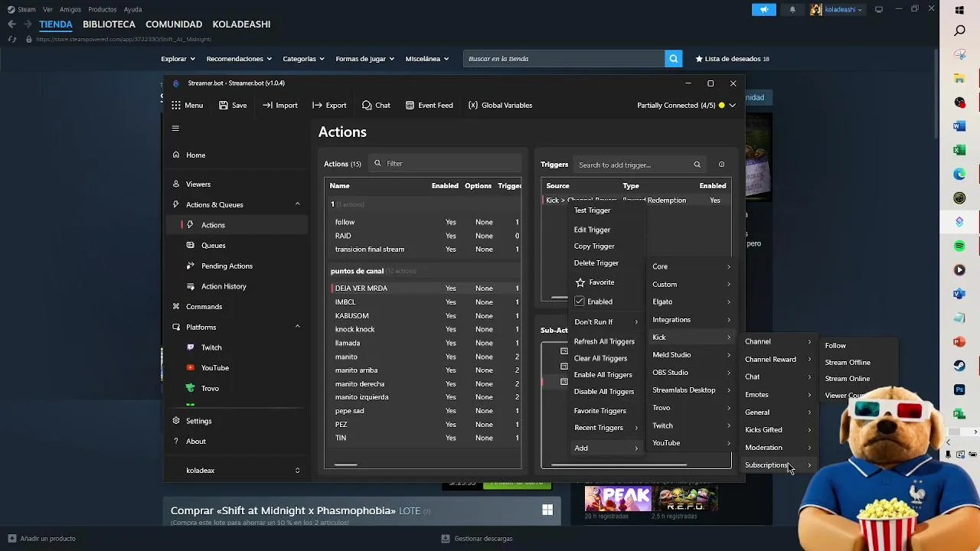The height and width of the screenshot is (551, 980).
Task: Open the Streamer.bot Menu grid icon
Action: pyautogui.click(x=176, y=106)
